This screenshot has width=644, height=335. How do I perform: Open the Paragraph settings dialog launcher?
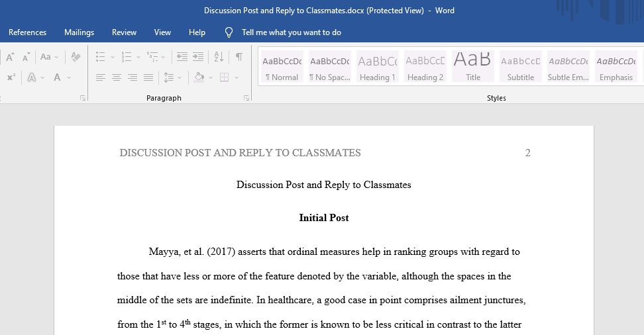coord(246,98)
